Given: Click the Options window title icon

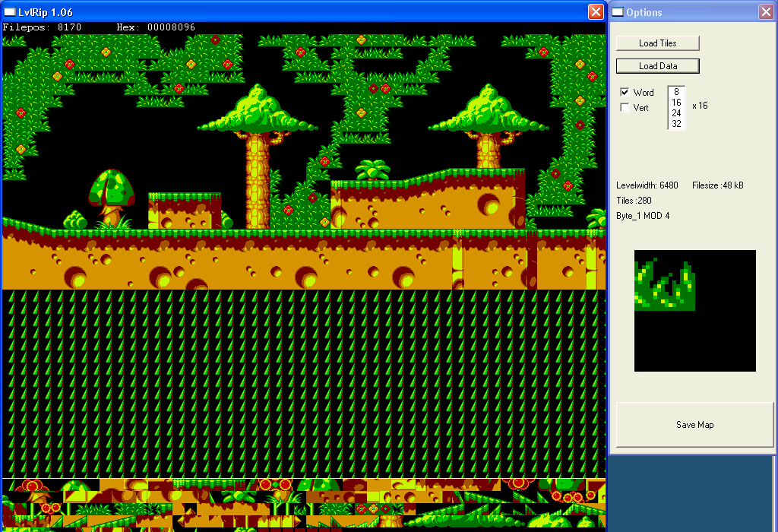Looking at the screenshot, I should (x=617, y=12).
